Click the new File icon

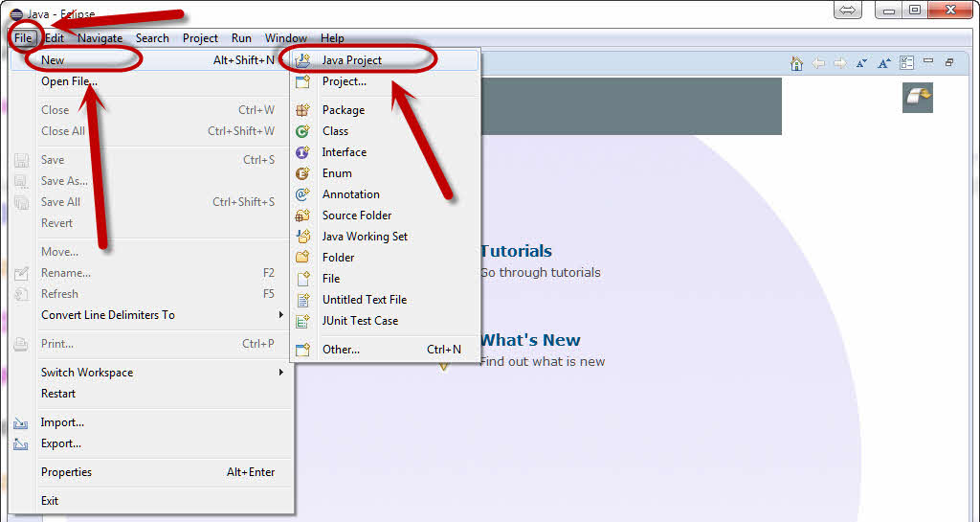(x=303, y=278)
